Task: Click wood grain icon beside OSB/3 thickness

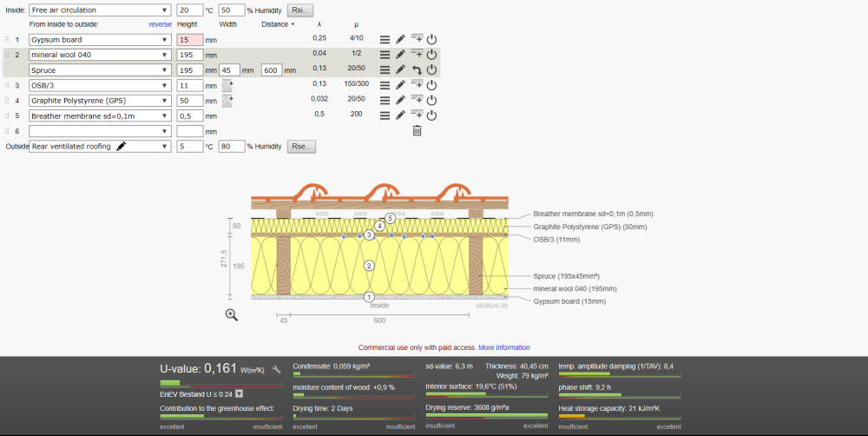Action: coord(227,85)
